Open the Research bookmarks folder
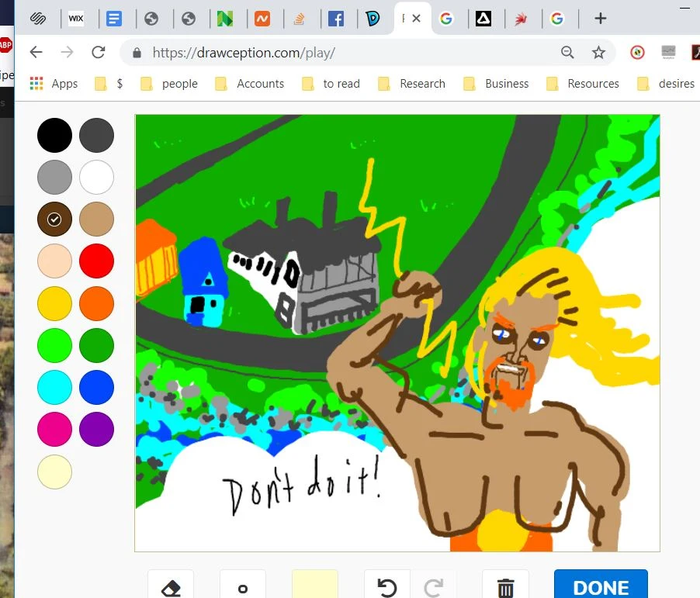Image resolution: width=700 pixels, height=598 pixels. tap(411, 84)
